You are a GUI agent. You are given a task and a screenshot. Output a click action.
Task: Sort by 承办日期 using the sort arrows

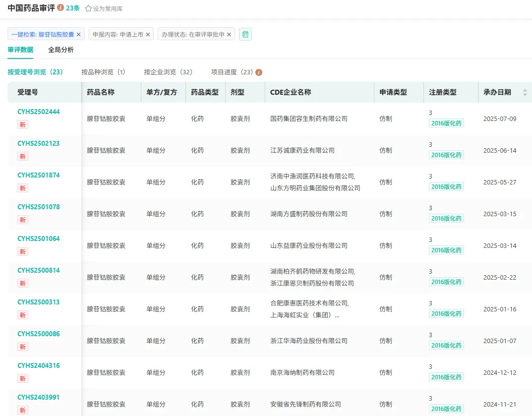click(x=525, y=92)
